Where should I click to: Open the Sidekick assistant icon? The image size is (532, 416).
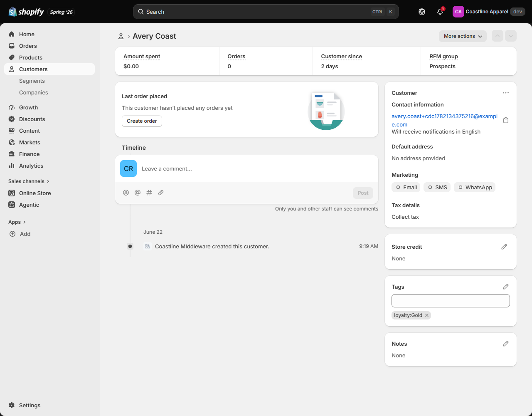pos(422,12)
